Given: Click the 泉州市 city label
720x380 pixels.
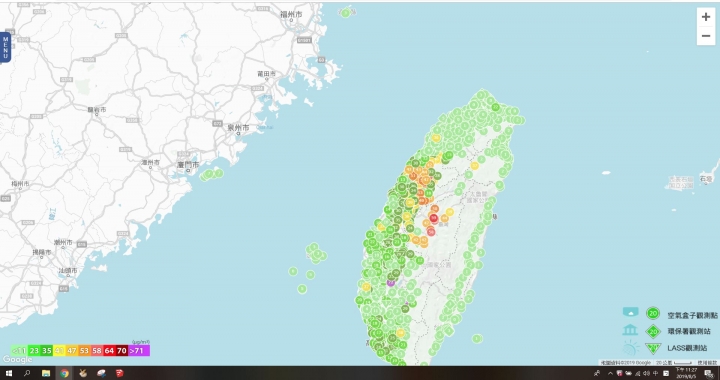Looking at the screenshot, I should pyautogui.click(x=238, y=128).
